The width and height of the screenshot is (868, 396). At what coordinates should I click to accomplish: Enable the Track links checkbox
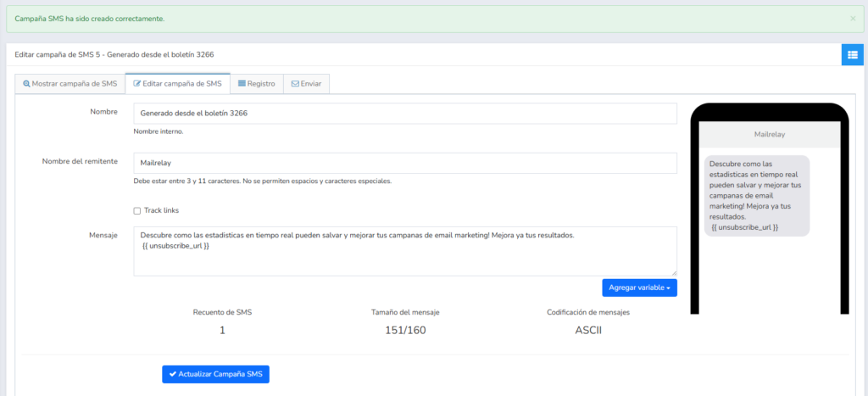(137, 210)
